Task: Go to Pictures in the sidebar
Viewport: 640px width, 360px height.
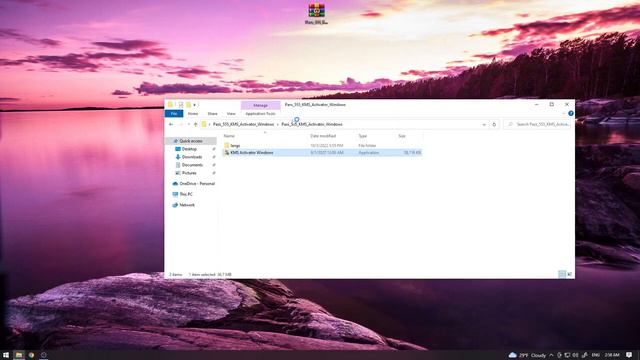Action: click(x=189, y=173)
